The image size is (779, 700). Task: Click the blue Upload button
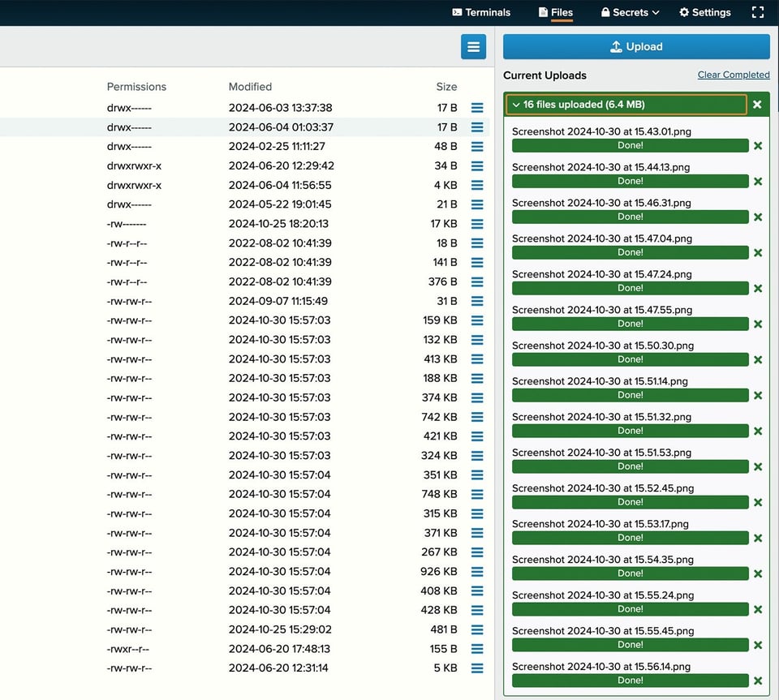coord(636,47)
